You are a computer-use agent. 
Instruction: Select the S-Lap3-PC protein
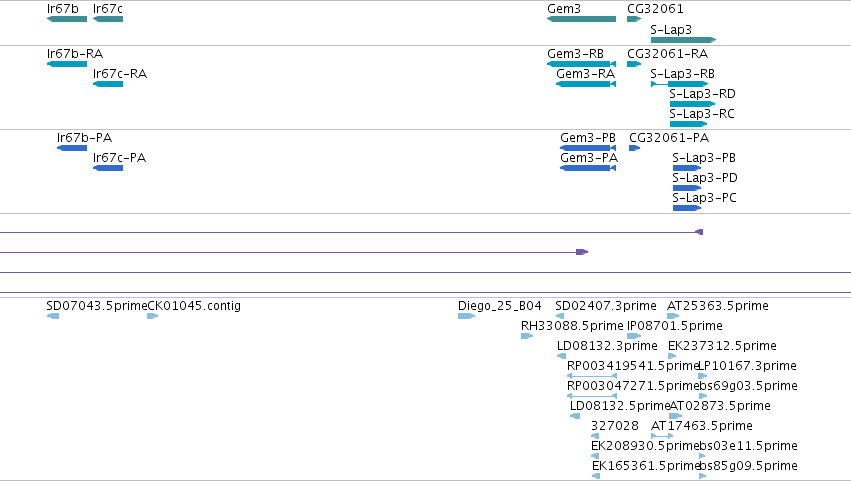(x=687, y=208)
